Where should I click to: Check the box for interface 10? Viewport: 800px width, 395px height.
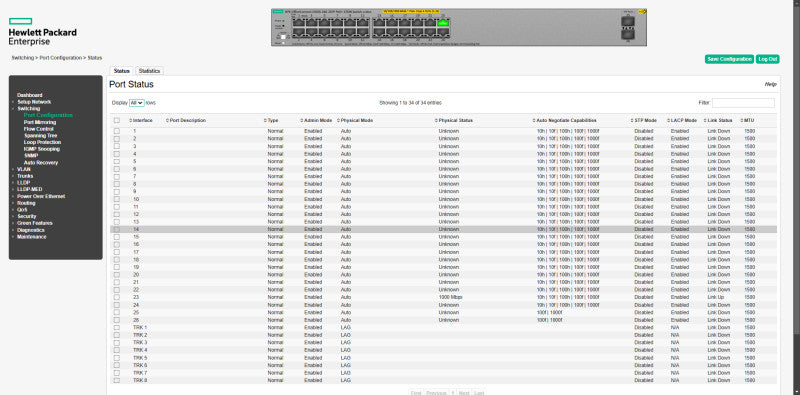coord(117,199)
